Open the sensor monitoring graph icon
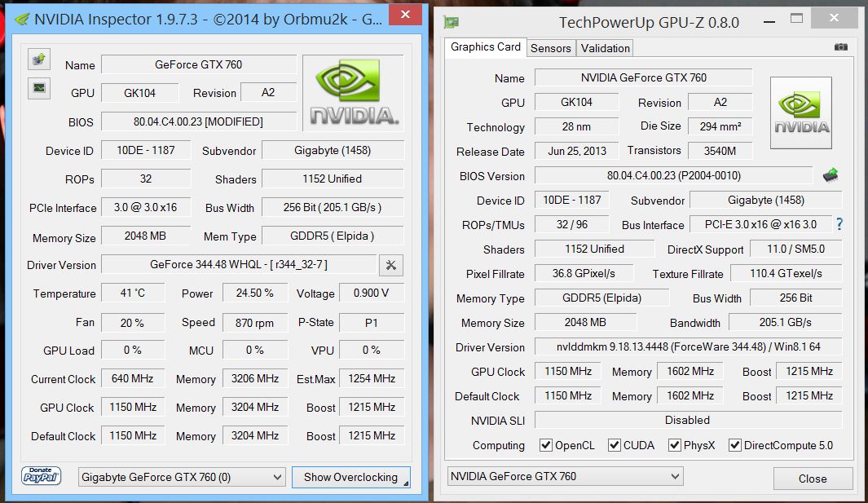Viewport: 868px width, 503px height. (x=39, y=88)
